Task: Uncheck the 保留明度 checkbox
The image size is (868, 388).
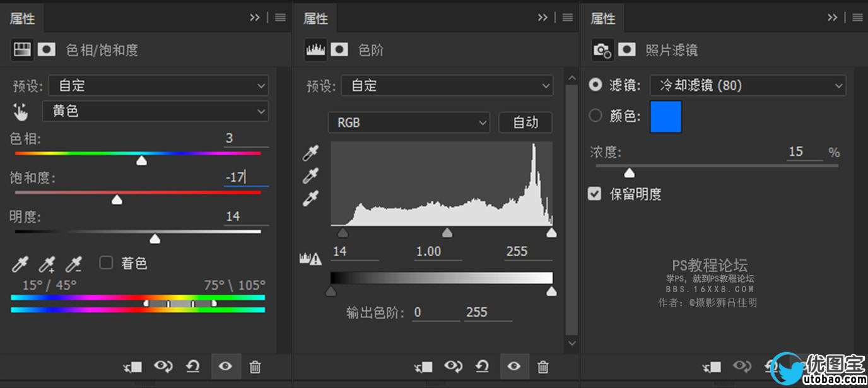Action: click(x=594, y=194)
